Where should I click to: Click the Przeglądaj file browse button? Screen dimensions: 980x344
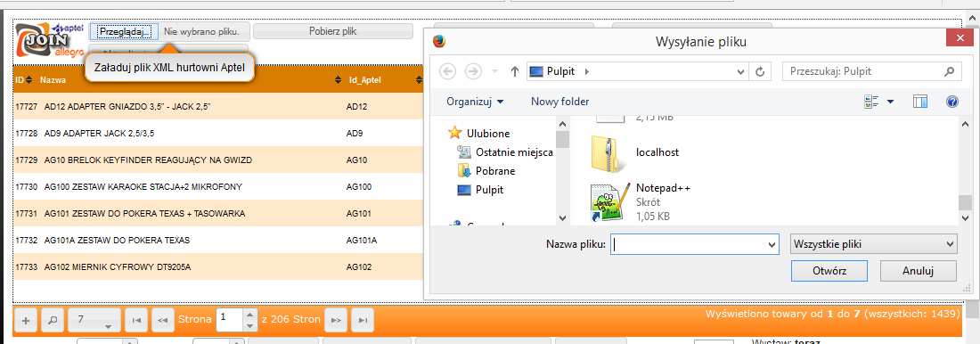tap(124, 31)
